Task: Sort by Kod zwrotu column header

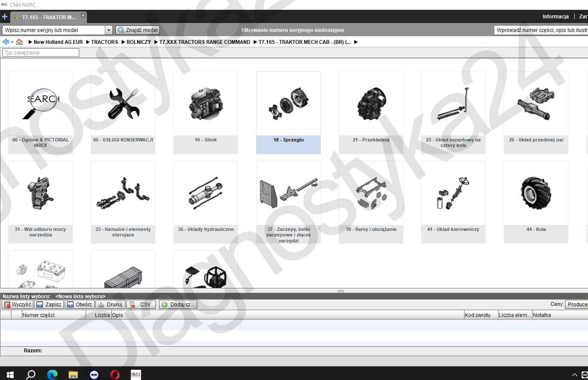Action: tap(481, 315)
